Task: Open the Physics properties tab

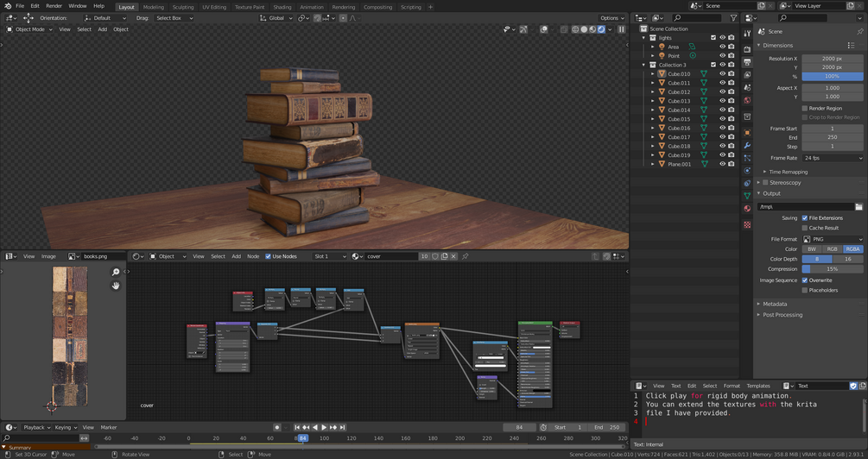Action: pyautogui.click(x=747, y=171)
